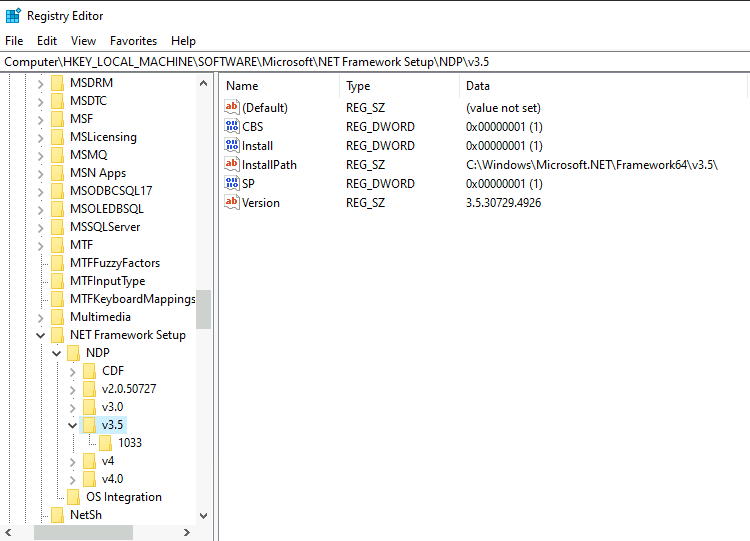This screenshot has height=541, width=750.
Task: Expand the Multimedia key
Action: (x=41, y=318)
